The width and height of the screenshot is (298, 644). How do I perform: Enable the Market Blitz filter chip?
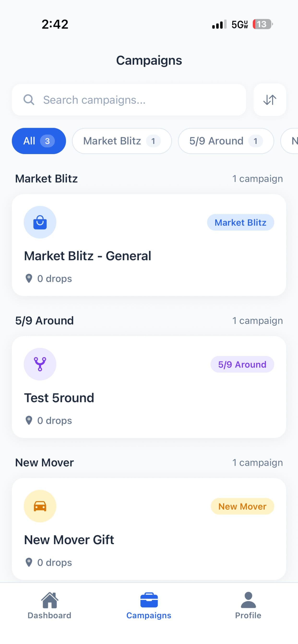tap(122, 141)
